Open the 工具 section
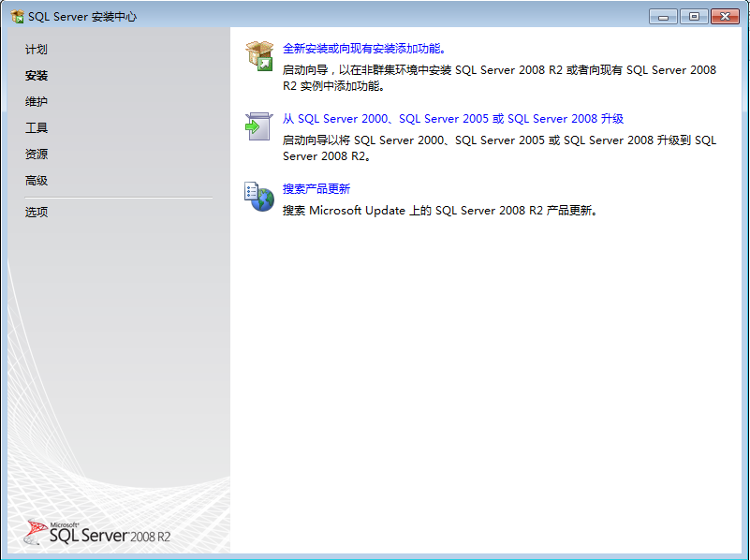Image resolution: width=750 pixels, height=560 pixels. (x=37, y=127)
